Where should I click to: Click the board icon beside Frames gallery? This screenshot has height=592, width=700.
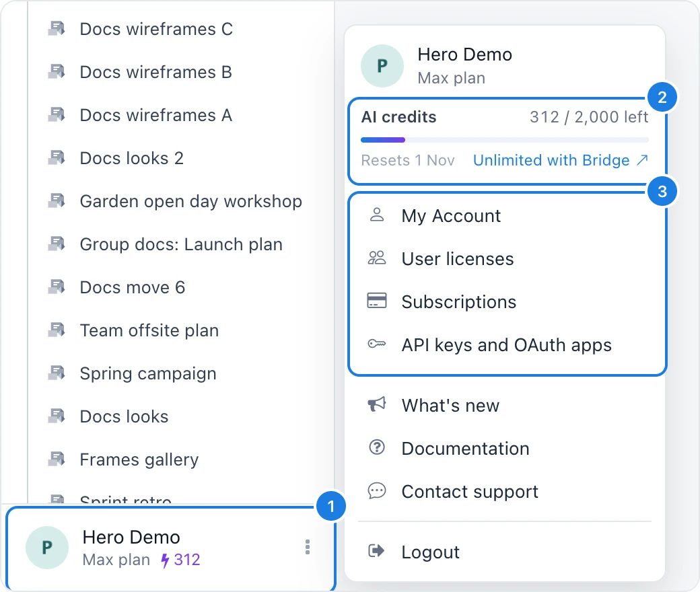57,459
